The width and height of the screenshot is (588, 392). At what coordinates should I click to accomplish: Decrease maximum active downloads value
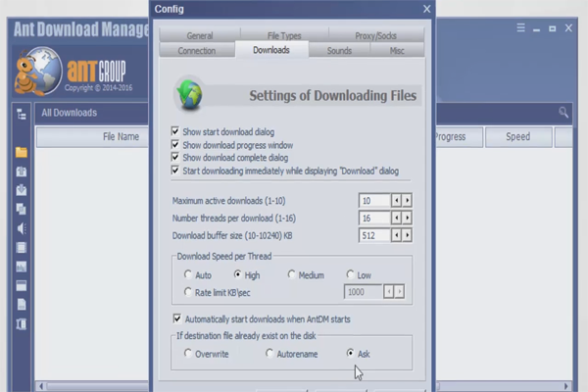[x=396, y=200]
